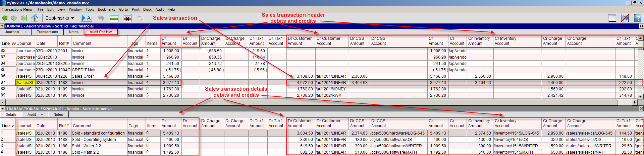
Task: Expand the JOURNAL pane dropdown triangle
Action: pos(2,26)
